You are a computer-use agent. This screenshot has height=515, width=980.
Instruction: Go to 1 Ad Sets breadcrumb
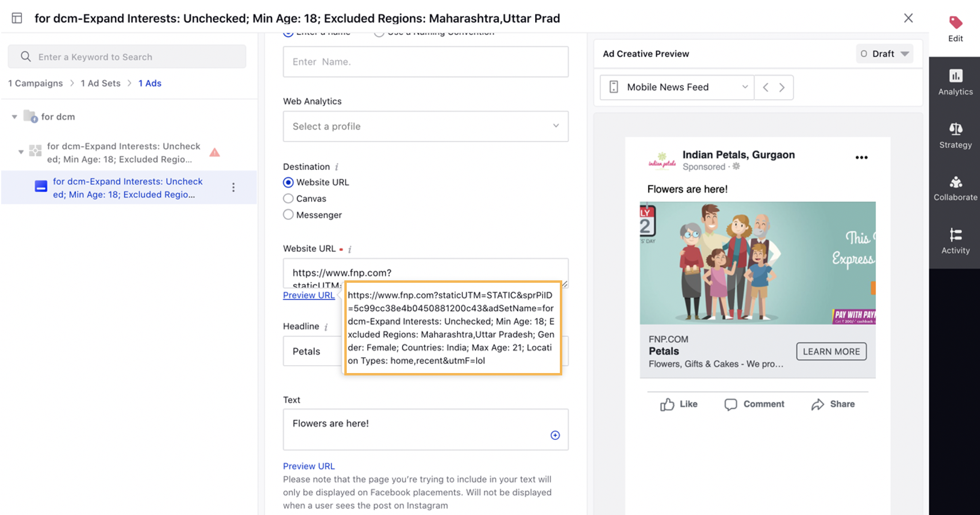click(101, 83)
